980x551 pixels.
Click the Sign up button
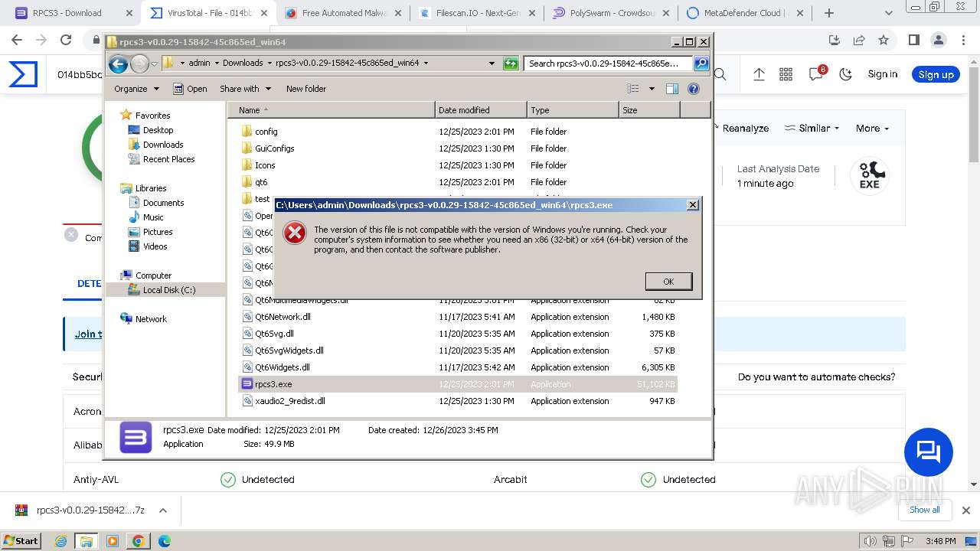pyautogui.click(x=936, y=74)
